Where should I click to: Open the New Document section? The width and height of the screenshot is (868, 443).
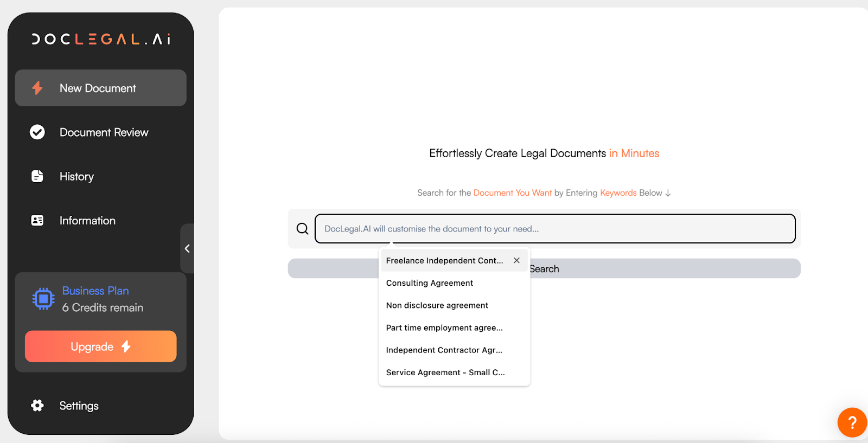101,88
